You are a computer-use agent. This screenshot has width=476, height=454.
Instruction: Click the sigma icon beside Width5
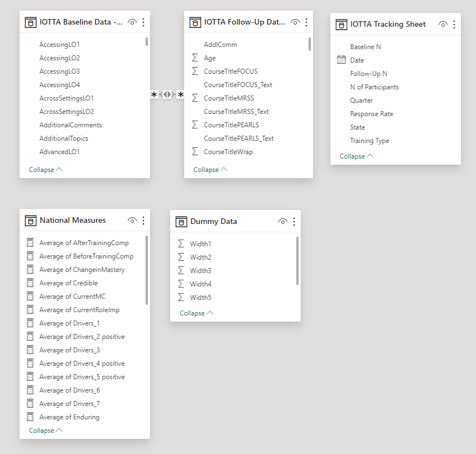(181, 297)
